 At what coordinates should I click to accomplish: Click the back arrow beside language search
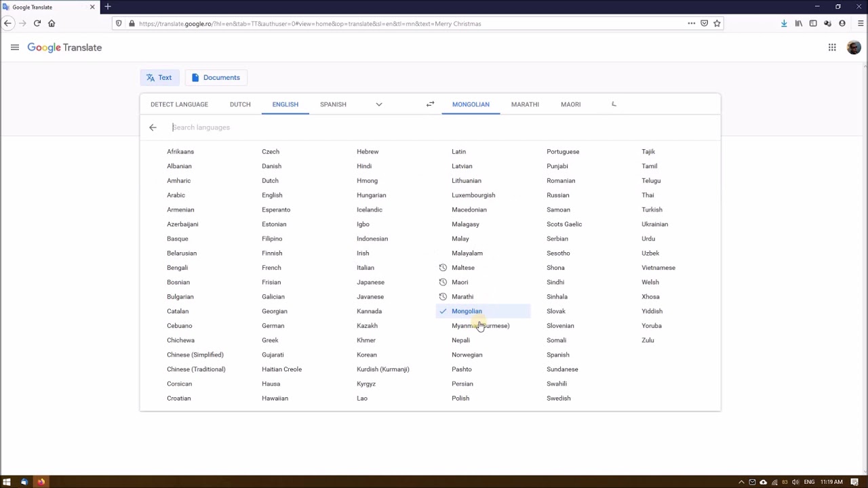tap(153, 127)
